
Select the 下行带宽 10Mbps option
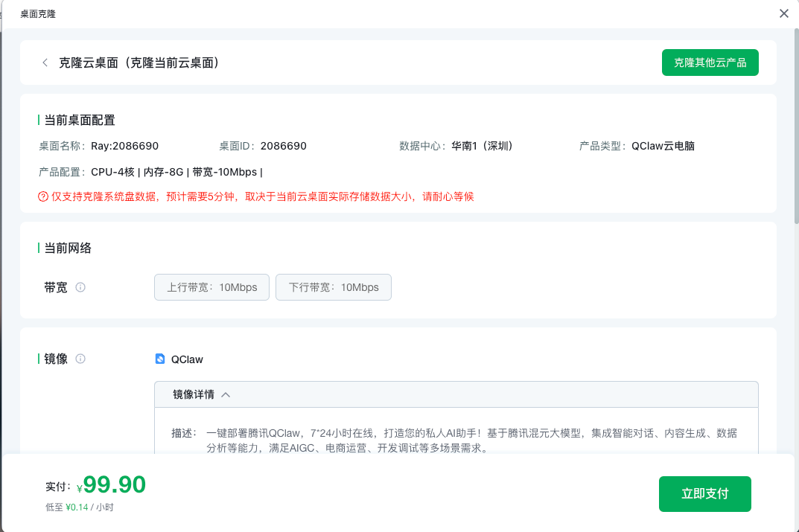point(333,287)
